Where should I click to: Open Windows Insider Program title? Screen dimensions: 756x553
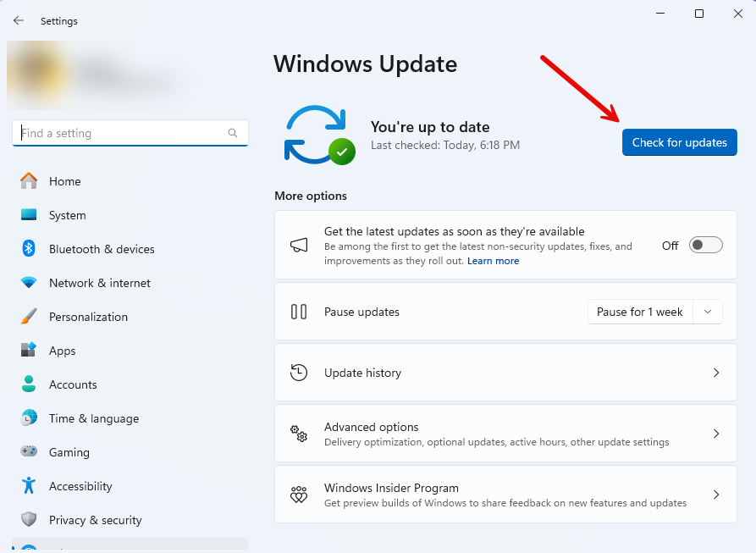391,488
